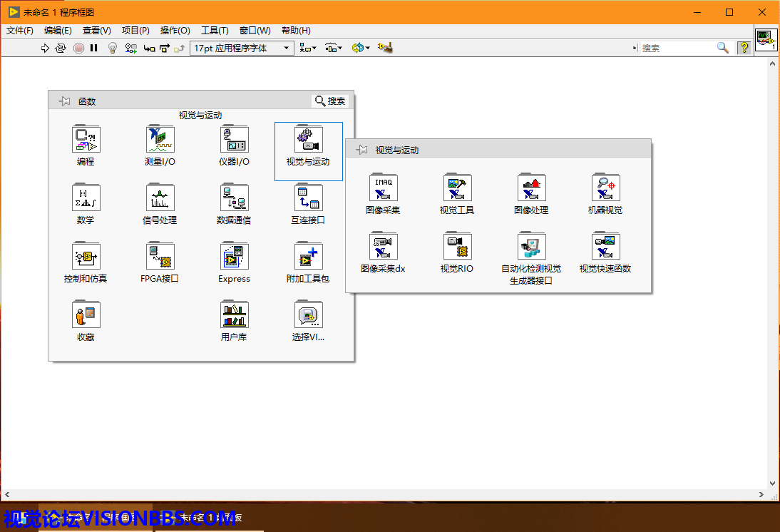The height and width of the screenshot is (532, 780).
Task: Expand the Distribute Objects dropdown
Action: [x=333, y=48]
